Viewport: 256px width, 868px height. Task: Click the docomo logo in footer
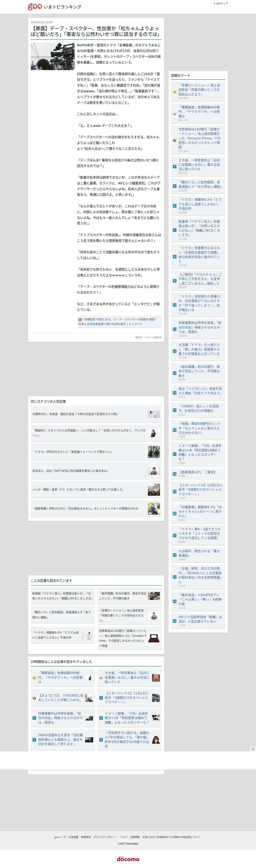coord(128,859)
